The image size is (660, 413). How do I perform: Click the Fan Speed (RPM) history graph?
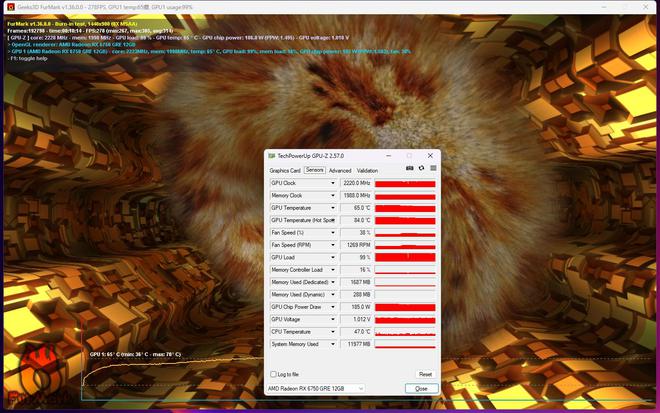coord(405,245)
